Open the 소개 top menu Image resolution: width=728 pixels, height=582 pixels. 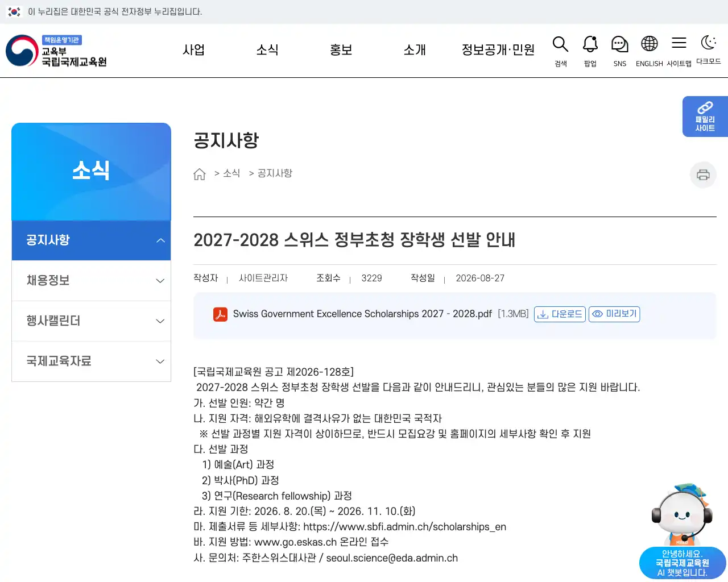tap(415, 50)
